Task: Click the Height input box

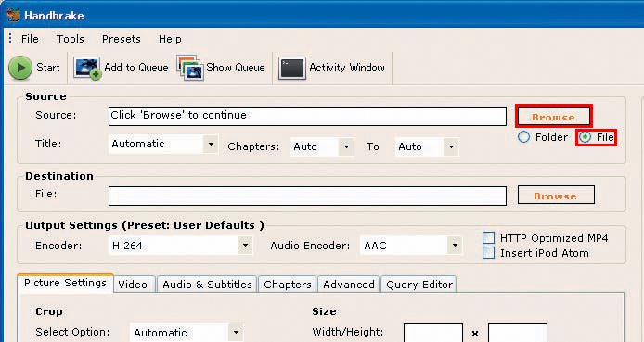Action: (x=518, y=333)
